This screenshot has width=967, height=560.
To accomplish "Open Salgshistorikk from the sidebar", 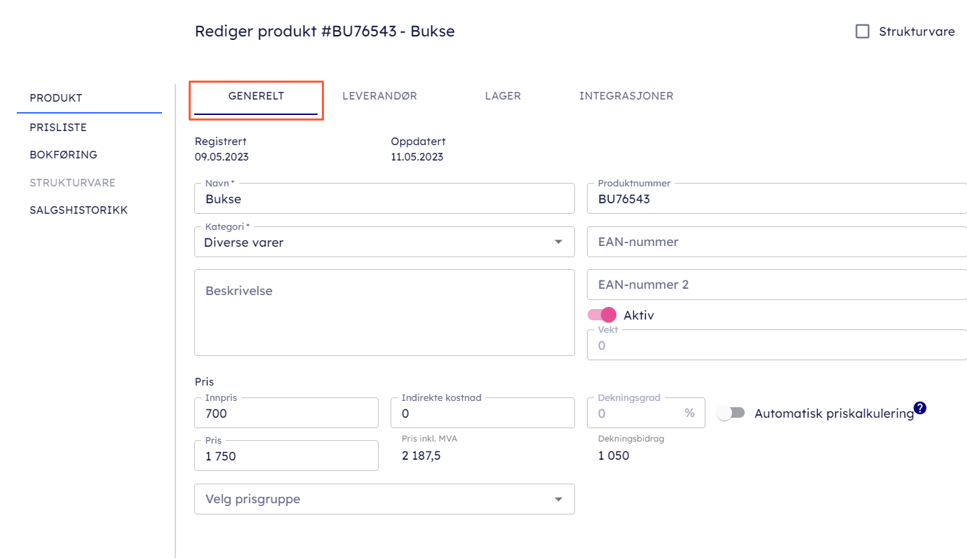I will coord(79,210).
